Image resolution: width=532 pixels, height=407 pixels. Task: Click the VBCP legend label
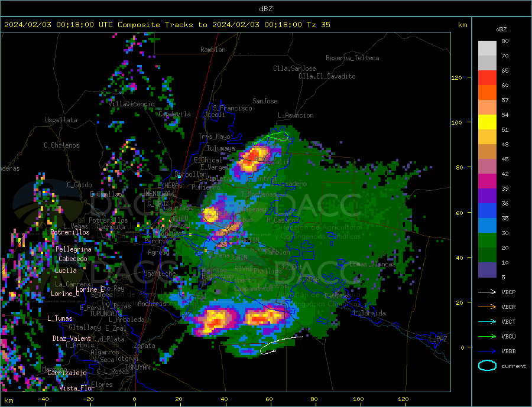(508, 292)
